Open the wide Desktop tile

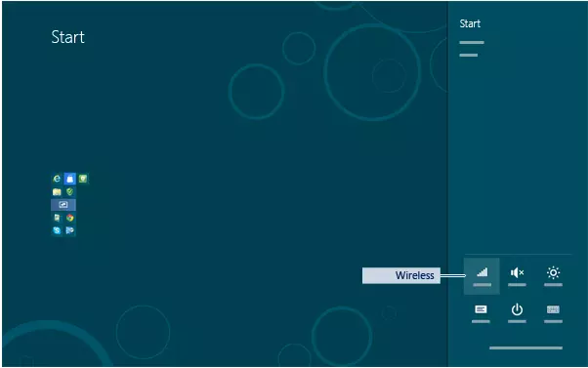[63, 205]
